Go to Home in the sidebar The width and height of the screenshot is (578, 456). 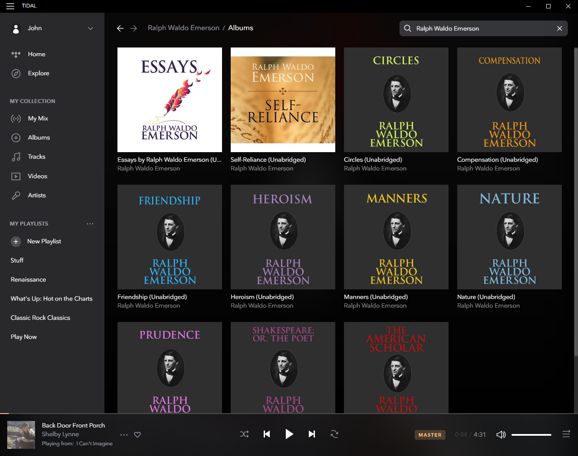click(36, 54)
